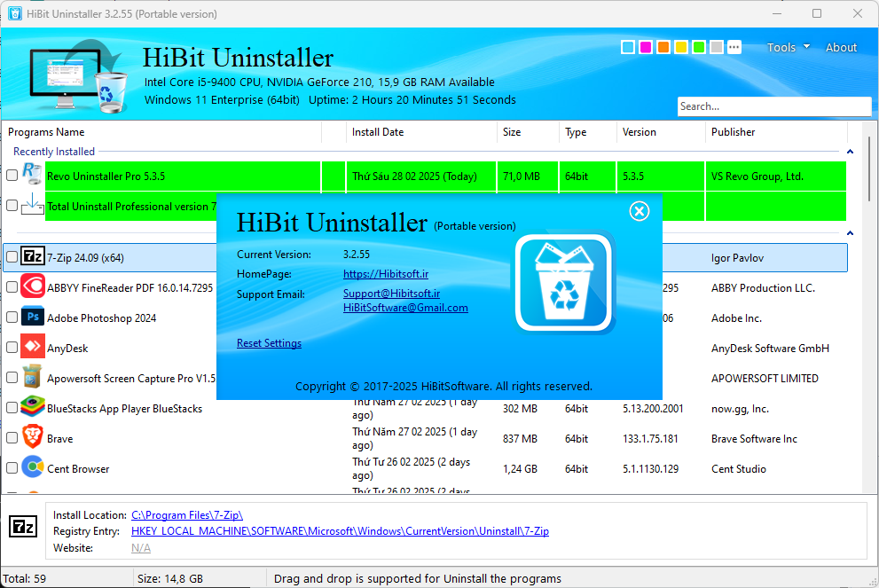This screenshot has width=879, height=588.
Task: Tick the Apowersoft Screen Capture Pro checkbox
Action: pos(12,378)
